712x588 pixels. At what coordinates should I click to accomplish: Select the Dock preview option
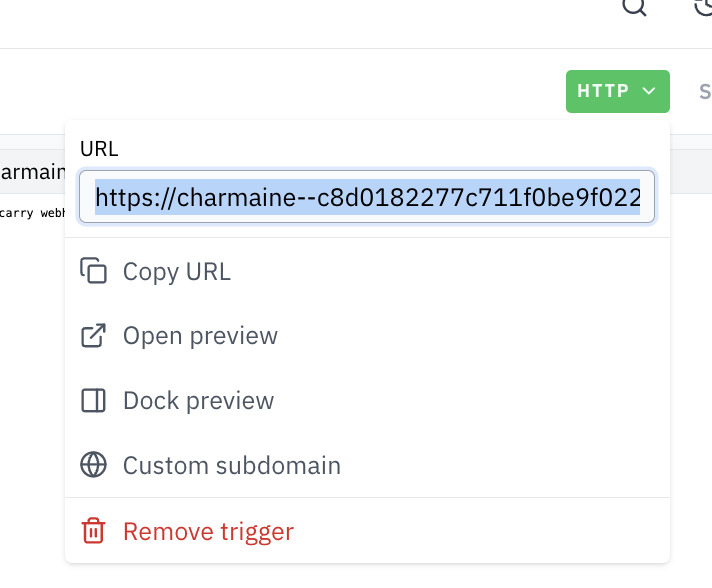198,401
